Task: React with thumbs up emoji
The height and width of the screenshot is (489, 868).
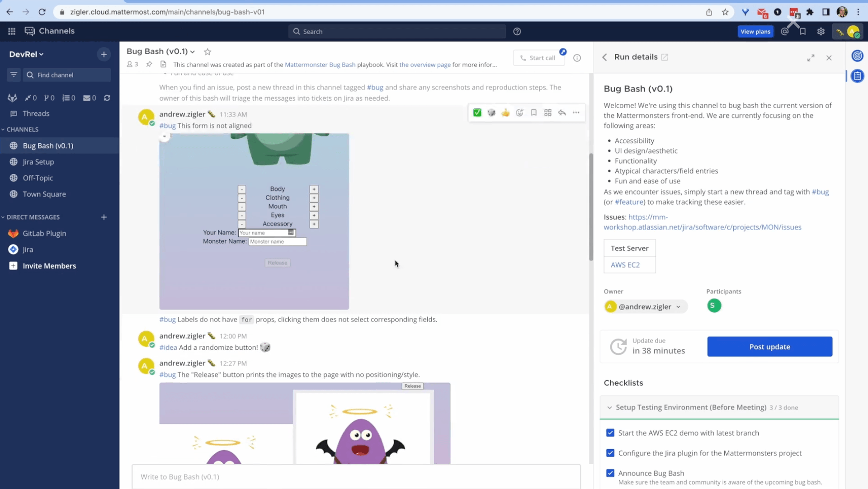Action: coord(505,113)
